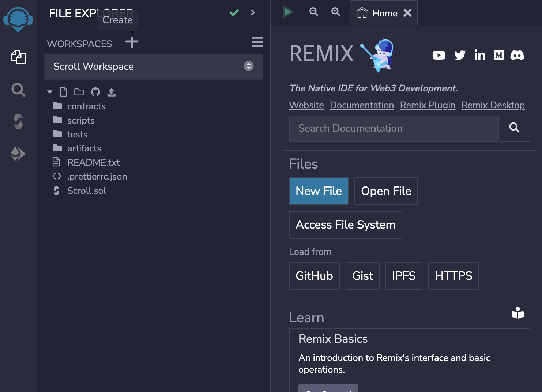Click the create new file icon

64,92
